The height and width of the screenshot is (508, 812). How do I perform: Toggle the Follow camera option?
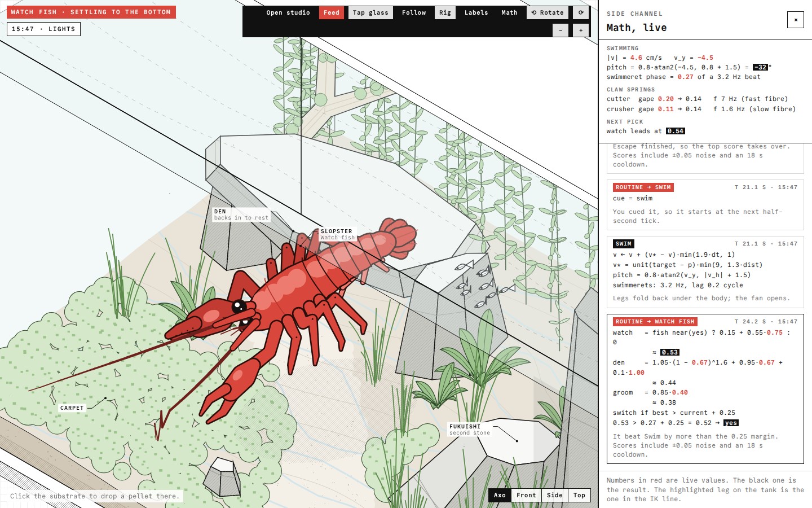click(414, 12)
